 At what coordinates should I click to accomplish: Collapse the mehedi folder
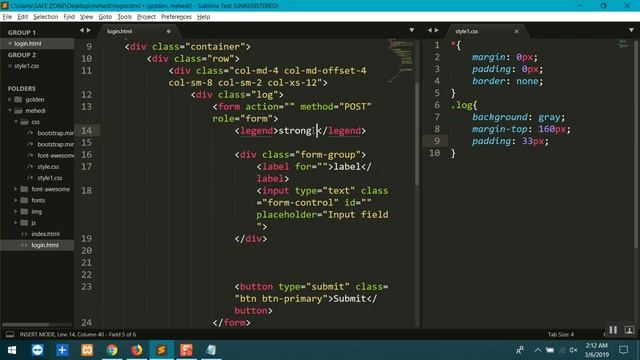[x=10, y=111]
